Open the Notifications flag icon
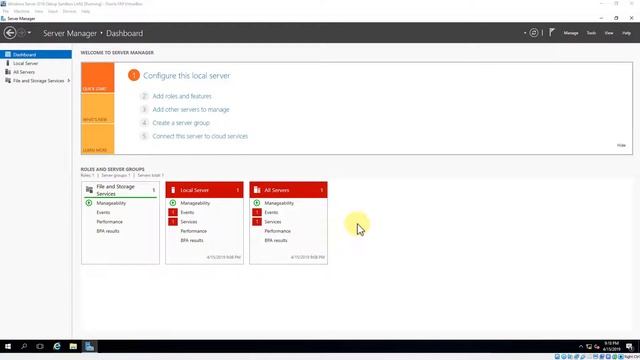Viewport: 640px width, 360px height. [551, 32]
